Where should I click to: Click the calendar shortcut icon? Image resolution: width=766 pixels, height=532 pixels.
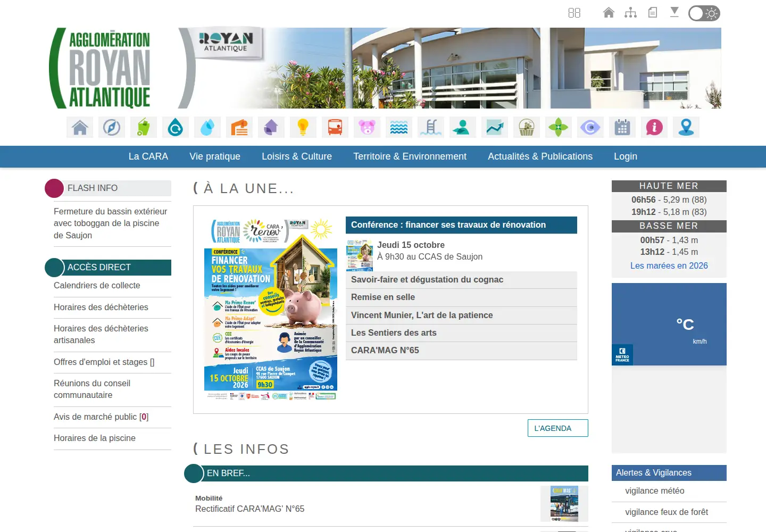[x=622, y=127]
